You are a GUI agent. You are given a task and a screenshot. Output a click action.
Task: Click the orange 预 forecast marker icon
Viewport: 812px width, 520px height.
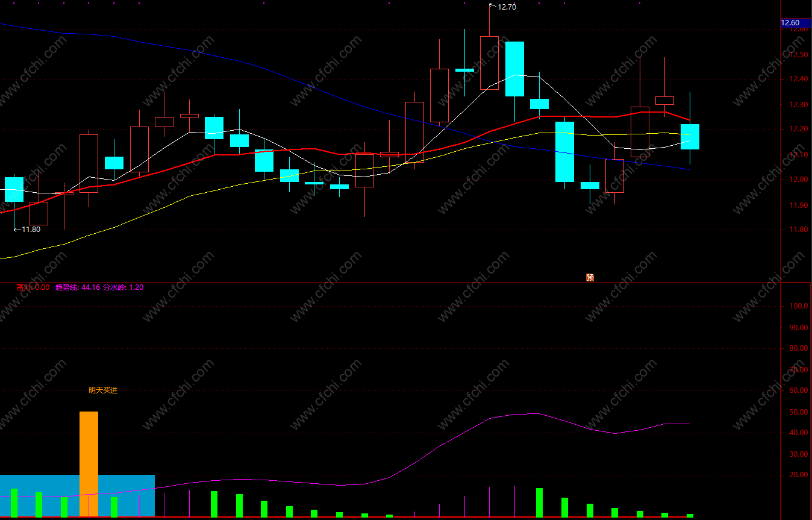click(x=590, y=278)
